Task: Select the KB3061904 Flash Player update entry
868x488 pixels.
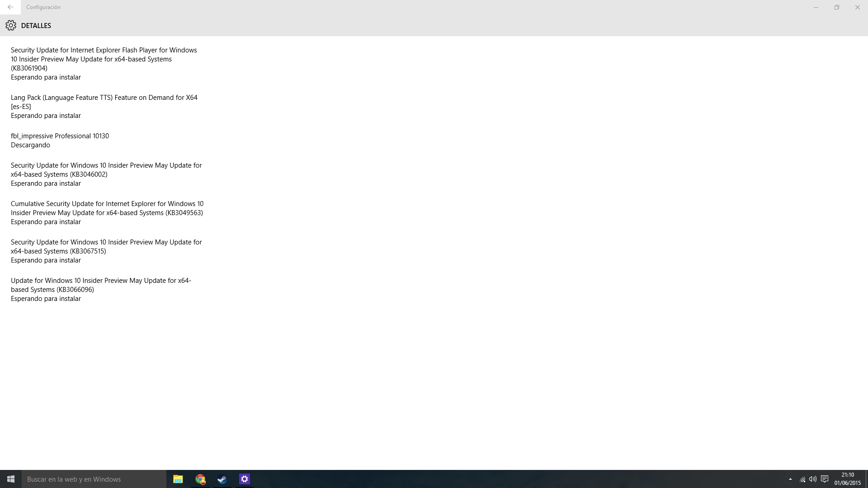Action: click(x=104, y=59)
